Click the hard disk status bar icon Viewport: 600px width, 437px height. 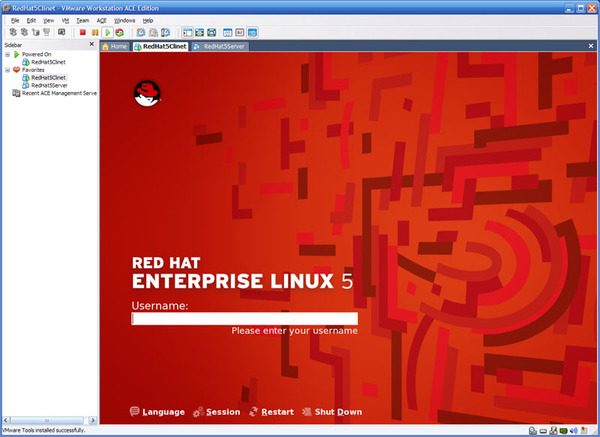[543, 431]
